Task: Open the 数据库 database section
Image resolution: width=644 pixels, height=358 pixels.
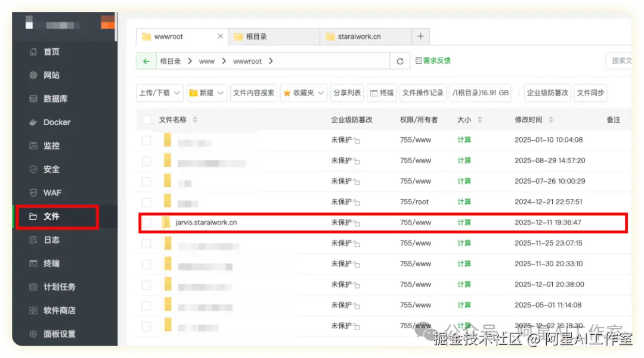Action: click(55, 98)
